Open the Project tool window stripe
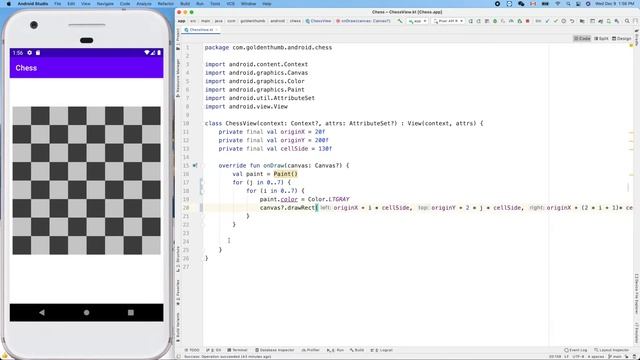This screenshot has width=640, height=360. tap(178, 38)
